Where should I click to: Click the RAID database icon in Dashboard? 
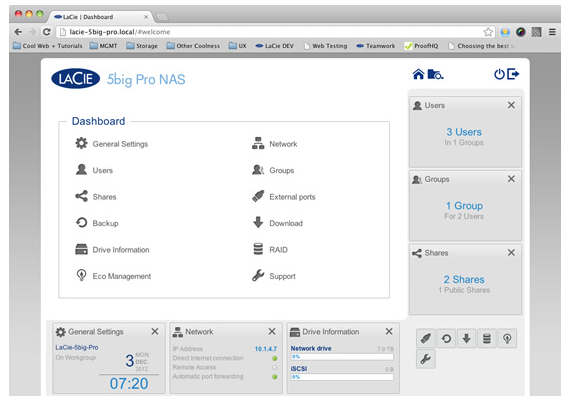258,249
